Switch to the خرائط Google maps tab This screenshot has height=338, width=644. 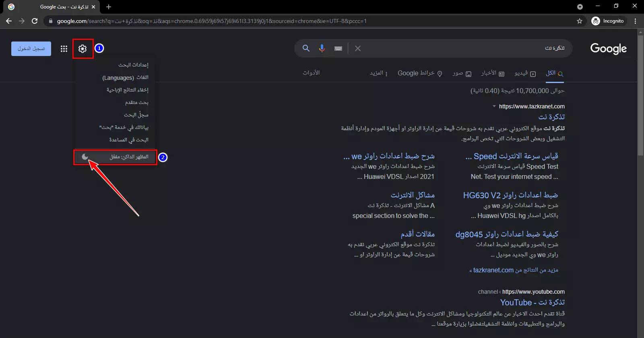[x=420, y=73]
